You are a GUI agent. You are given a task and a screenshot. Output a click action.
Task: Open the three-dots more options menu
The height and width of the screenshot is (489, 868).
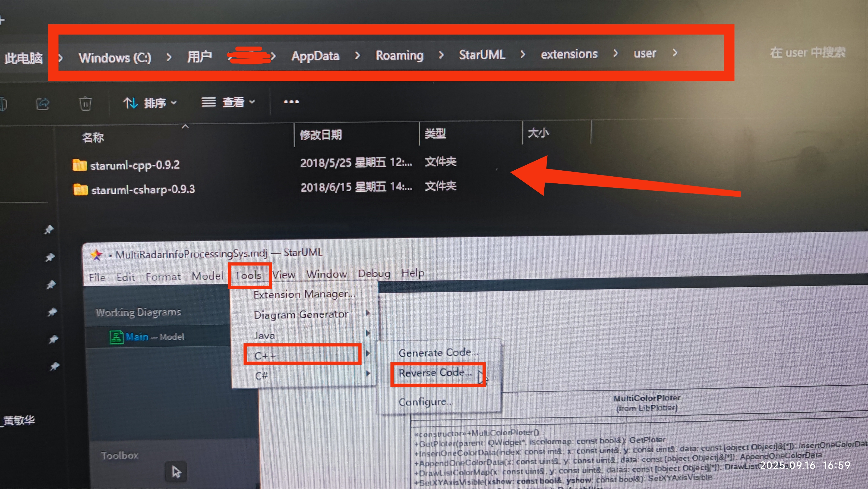(x=291, y=102)
